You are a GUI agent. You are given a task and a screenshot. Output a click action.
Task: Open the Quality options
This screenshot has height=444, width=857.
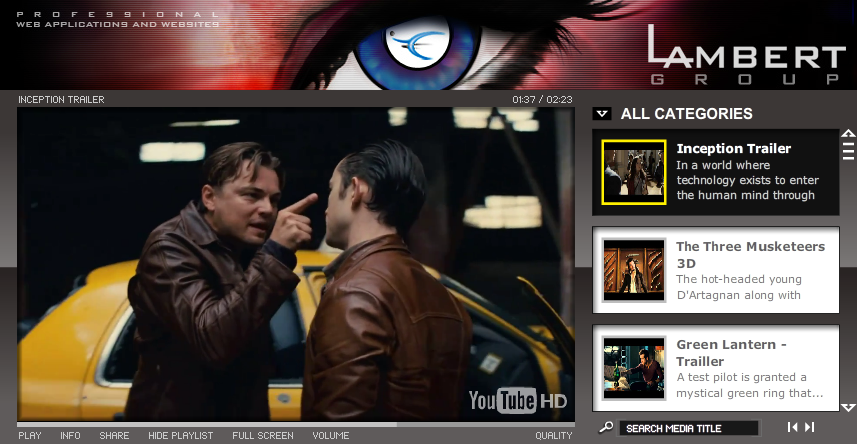tap(554, 436)
